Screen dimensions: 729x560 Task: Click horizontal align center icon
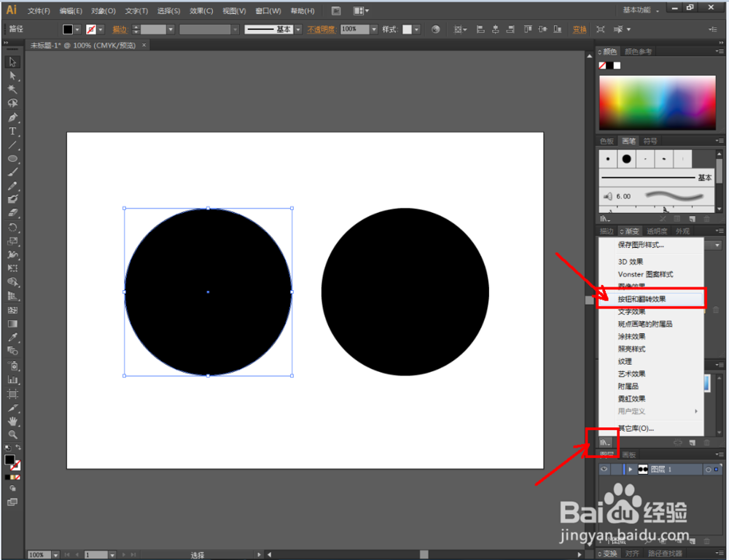(x=496, y=29)
